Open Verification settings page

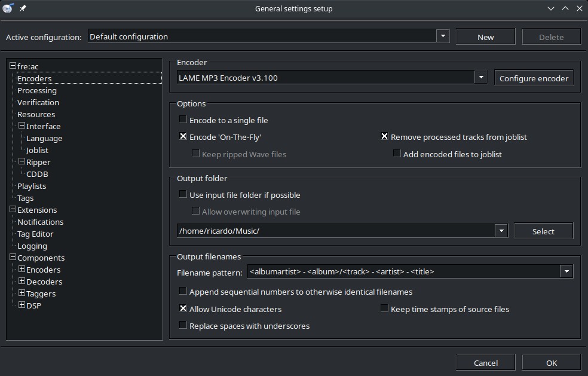pos(38,102)
